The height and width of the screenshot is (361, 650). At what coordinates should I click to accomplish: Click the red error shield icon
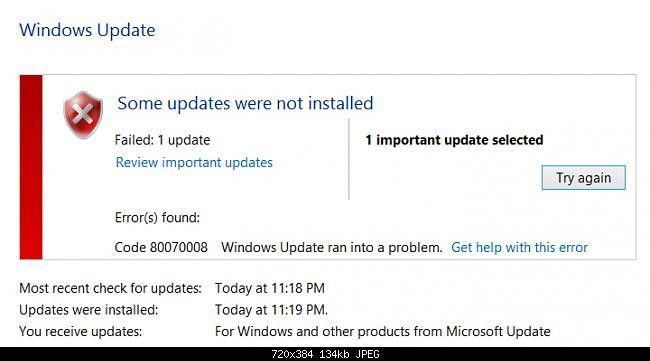[x=83, y=115]
